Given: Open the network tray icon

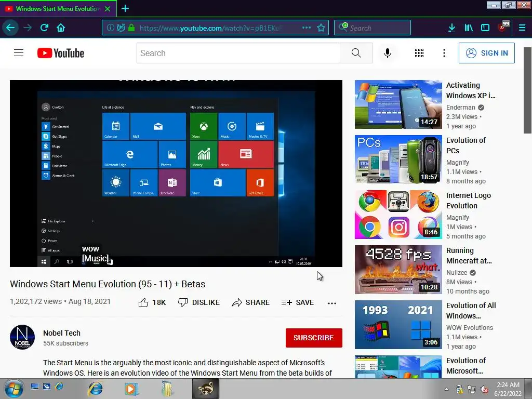Looking at the screenshot, I should coord(472,389).
